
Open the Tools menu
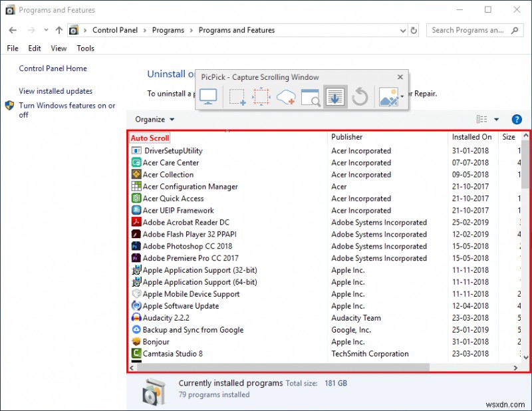pyautogui.click(x=85, y=48)
